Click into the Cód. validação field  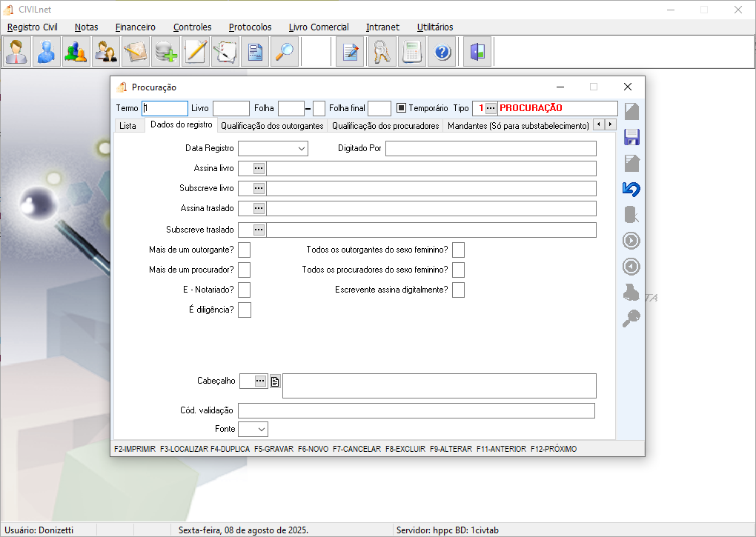[417, 411]
